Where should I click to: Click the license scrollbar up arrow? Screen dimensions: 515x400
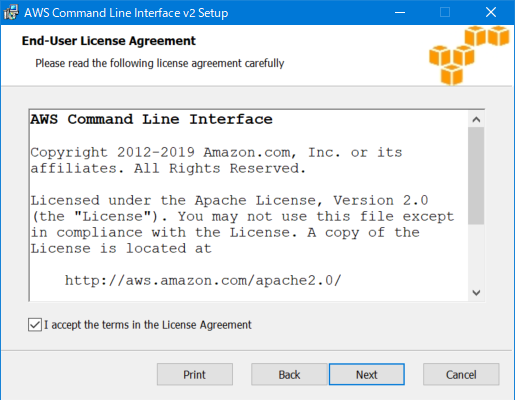coord(476,119)
